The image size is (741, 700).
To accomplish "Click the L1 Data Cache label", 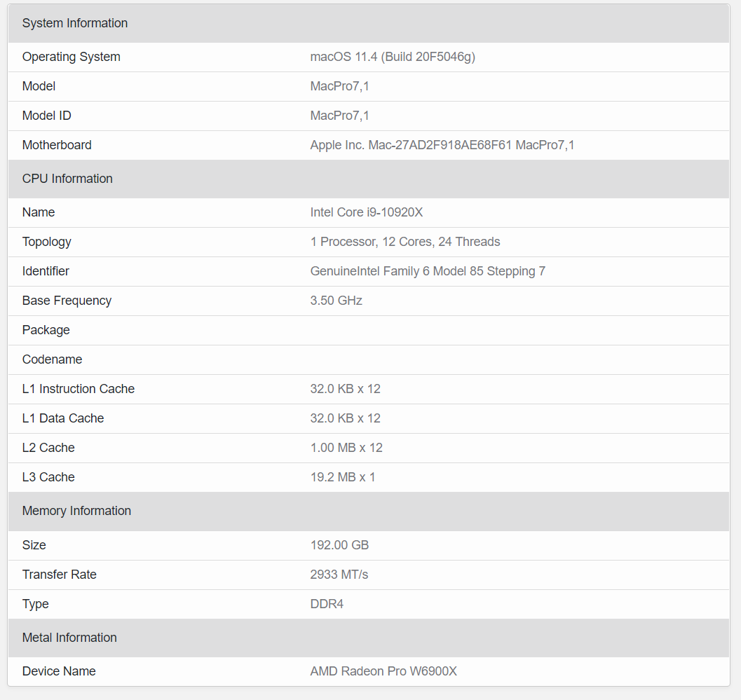I will coord(63,418).
